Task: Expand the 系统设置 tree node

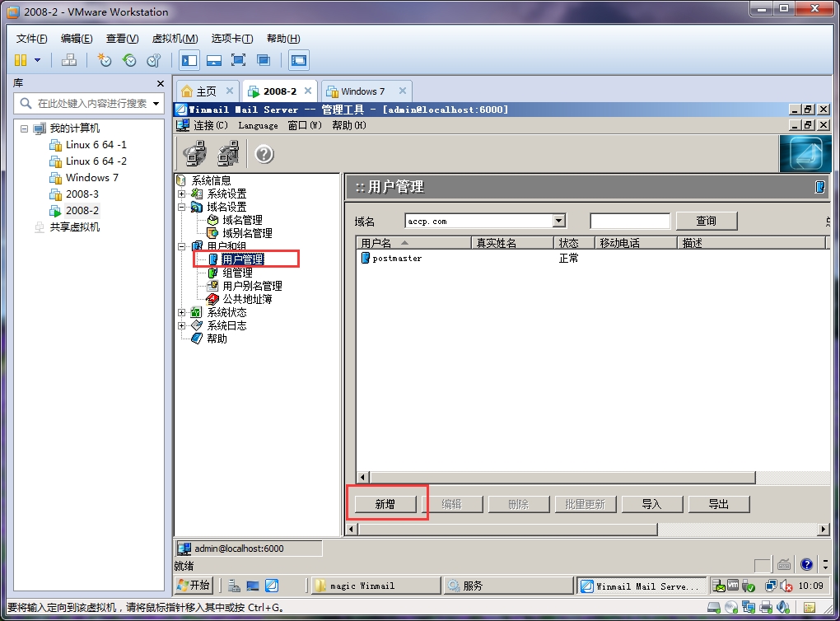Action: click(x=182, y=194)
